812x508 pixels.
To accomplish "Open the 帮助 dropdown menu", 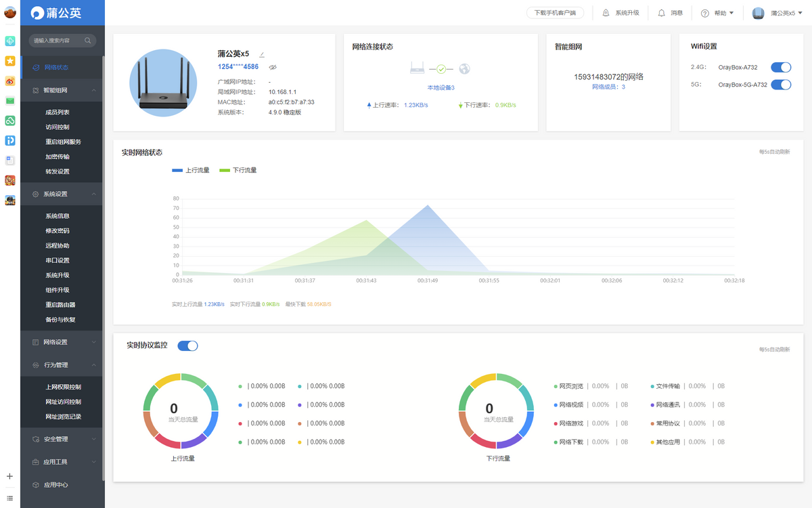I will tap(717, 13).
